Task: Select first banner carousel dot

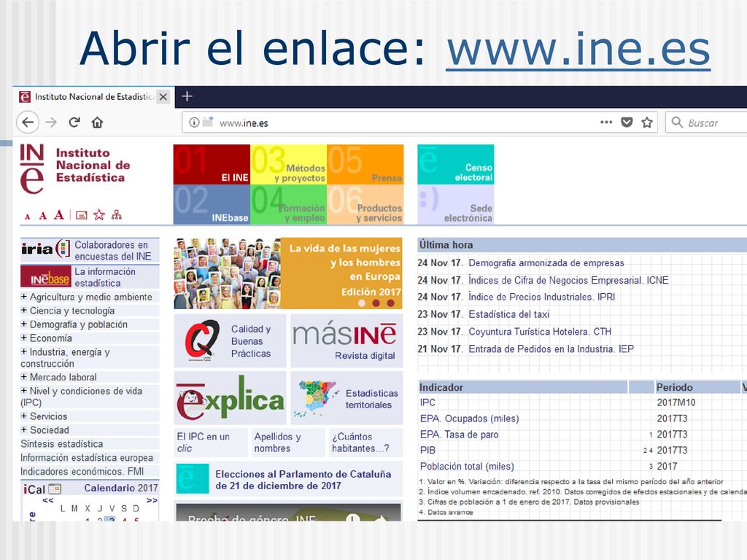Action: (x=362, y=303)
